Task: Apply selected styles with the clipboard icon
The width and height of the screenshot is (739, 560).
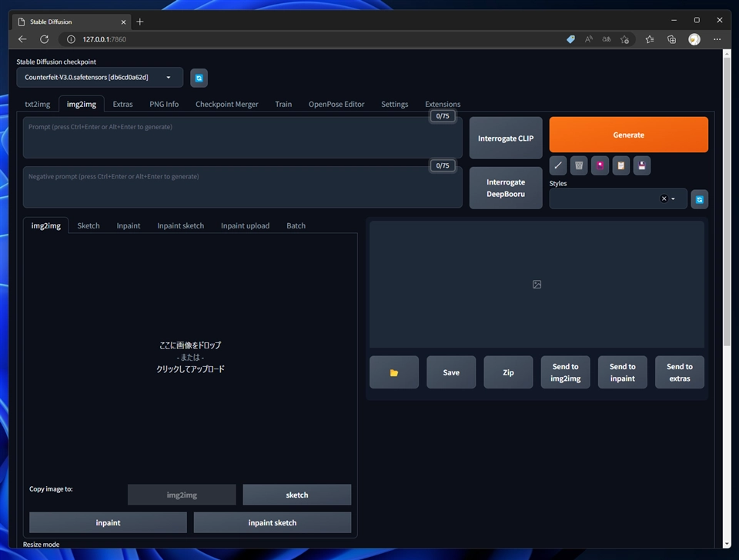Action: (x=620, y=165)
